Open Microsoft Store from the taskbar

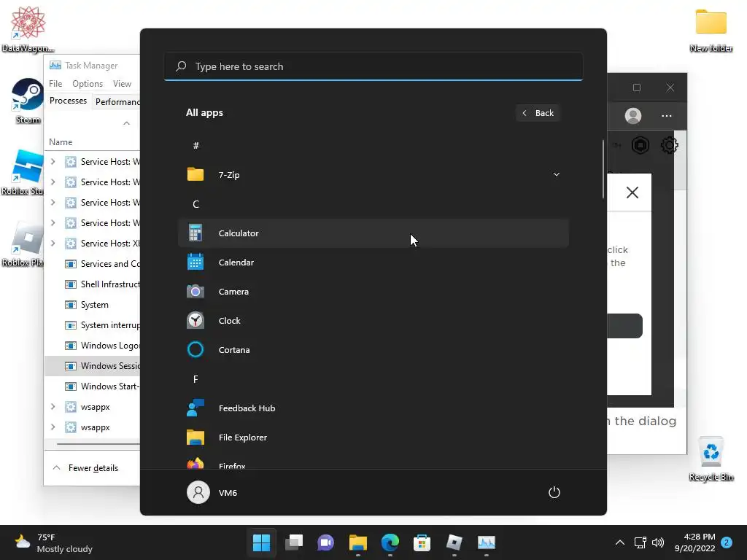coord(422,542)
